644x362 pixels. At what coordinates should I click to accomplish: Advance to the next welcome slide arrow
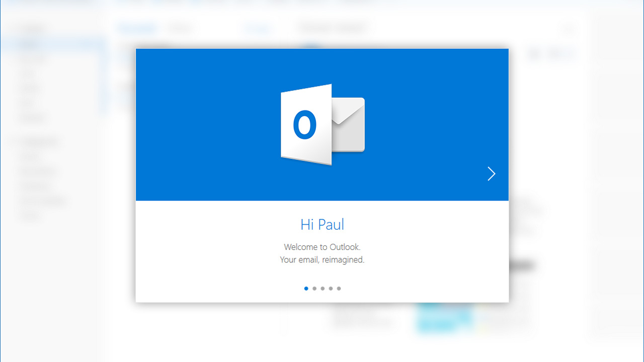tap(491, 174)
